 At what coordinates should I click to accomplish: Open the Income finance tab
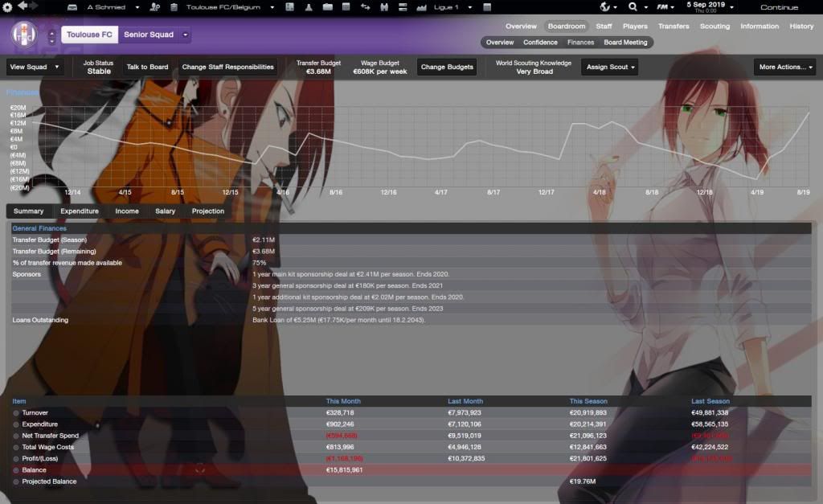127,211
